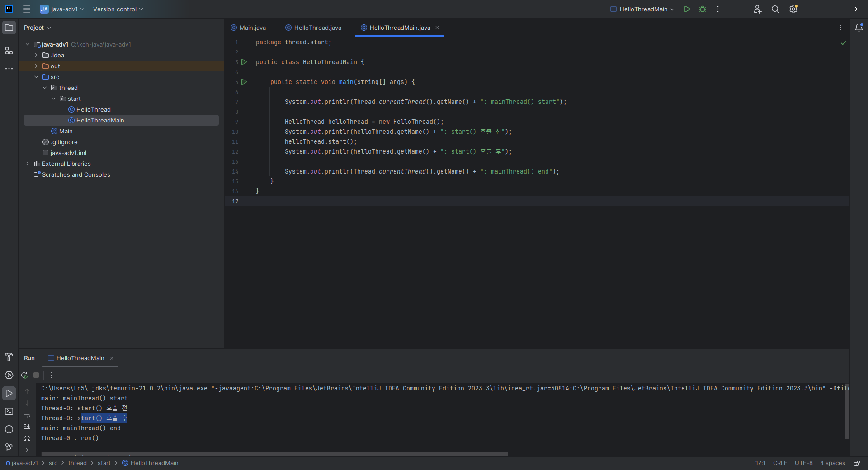The image size is (868, 470).
Task: Collapse the start package
Action: tap(53, 99)
